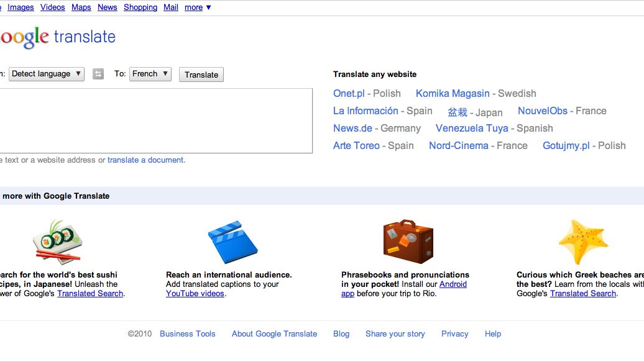Click the sushi plate illustration
The width and height of the screenshot is (644, 362).
point(57,242)
